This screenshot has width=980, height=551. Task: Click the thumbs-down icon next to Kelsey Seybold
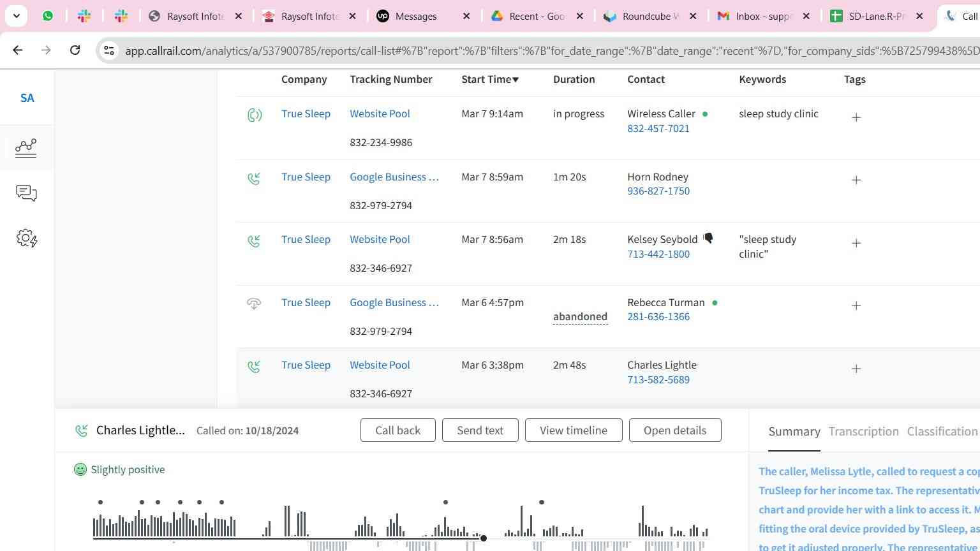pos(708,239)
